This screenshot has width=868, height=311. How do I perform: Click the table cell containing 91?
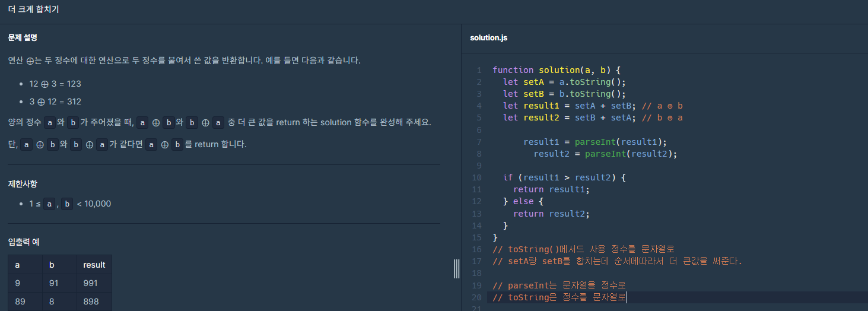click(60, 284)
